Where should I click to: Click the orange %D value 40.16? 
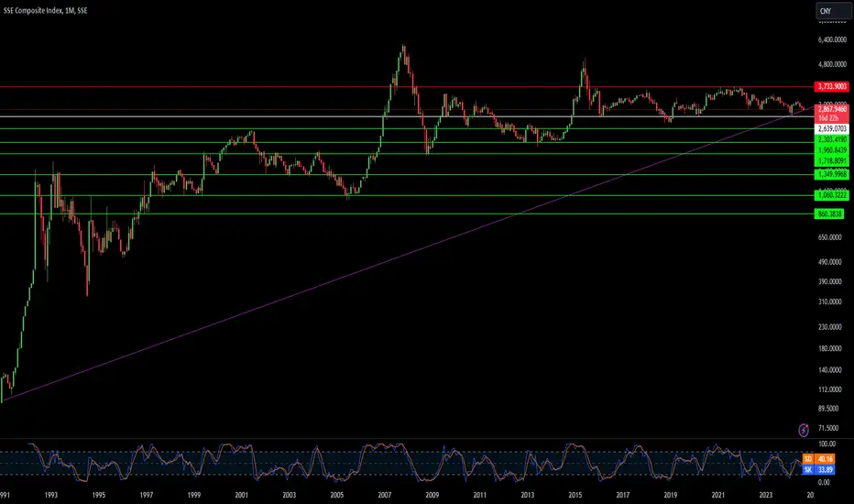coord(825,459)
